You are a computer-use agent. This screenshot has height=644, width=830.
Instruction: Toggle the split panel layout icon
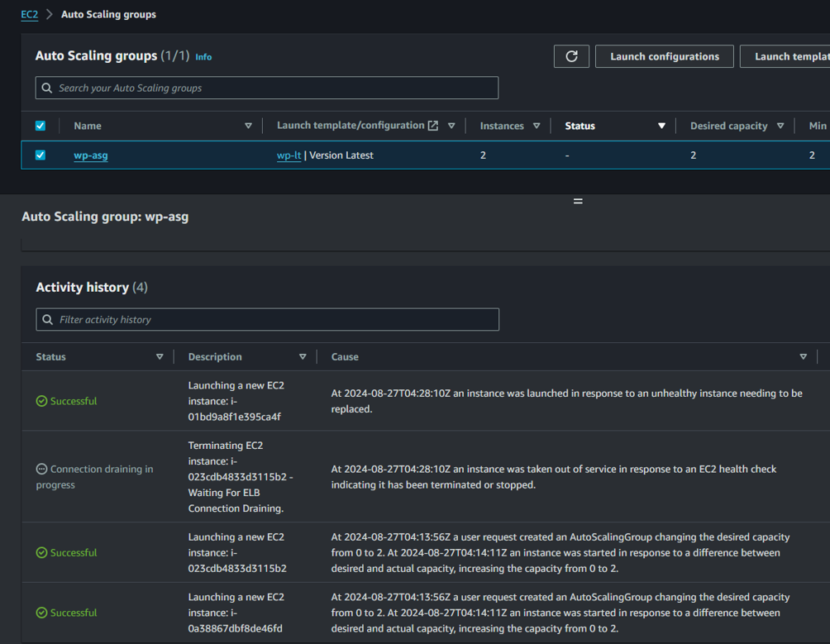[x=577, y=200]
